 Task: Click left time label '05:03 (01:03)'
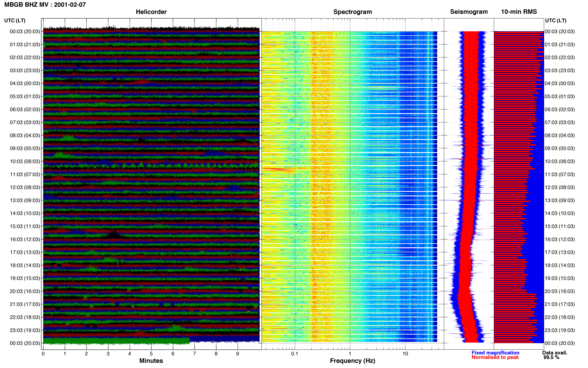pyautogui.click(x=25, y=96)
